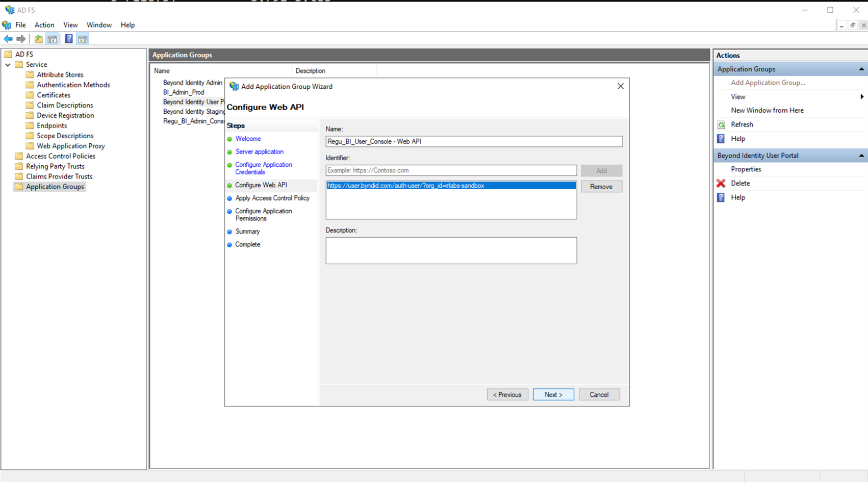The image size is (868, 482).
Task: Open the Window menu
Action: point(98,25)
